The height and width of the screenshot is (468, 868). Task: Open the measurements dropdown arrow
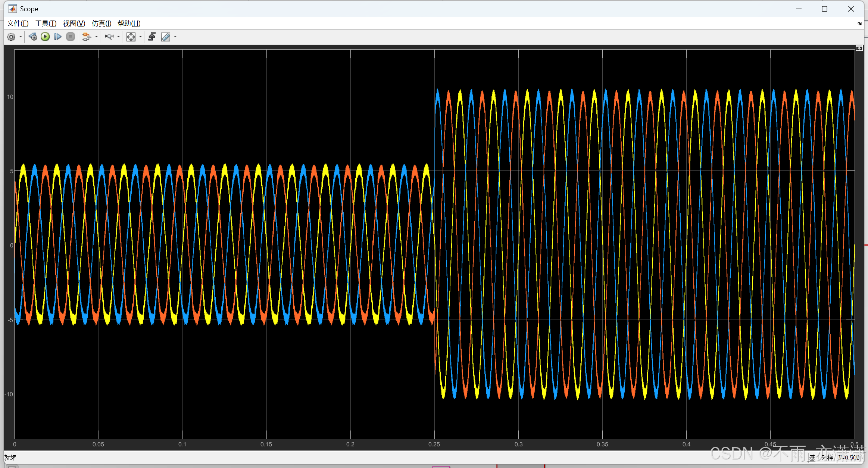[x=175, y=37]
